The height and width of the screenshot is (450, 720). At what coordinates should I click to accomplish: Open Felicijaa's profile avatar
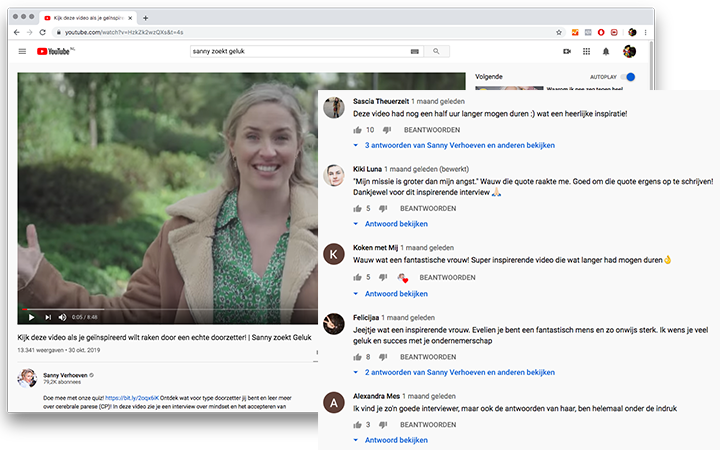pos(334,324)
